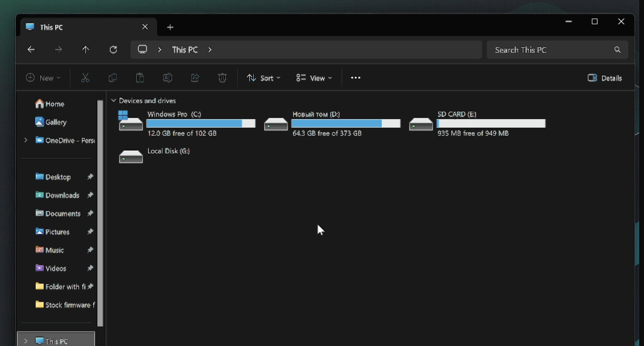Click the navigation pane vertical scrollbar

(100, 213)
